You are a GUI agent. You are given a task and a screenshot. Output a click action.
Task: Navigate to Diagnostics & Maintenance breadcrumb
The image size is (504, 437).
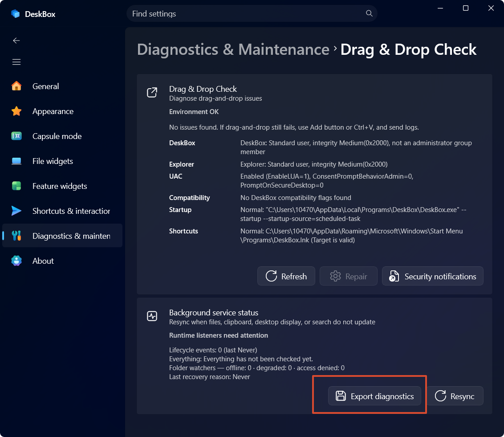coord(233,49)
